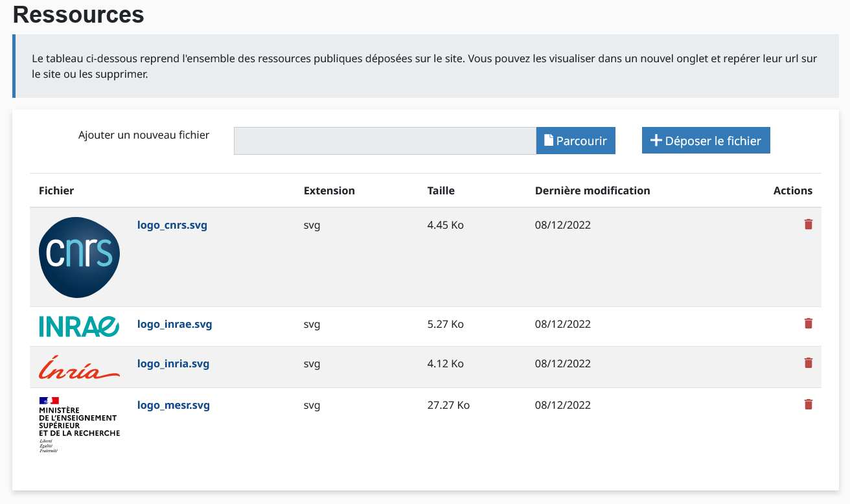Open the logo_mesr.svg link
The width and height of the screenshot is (850, 504).
[174, 406]
